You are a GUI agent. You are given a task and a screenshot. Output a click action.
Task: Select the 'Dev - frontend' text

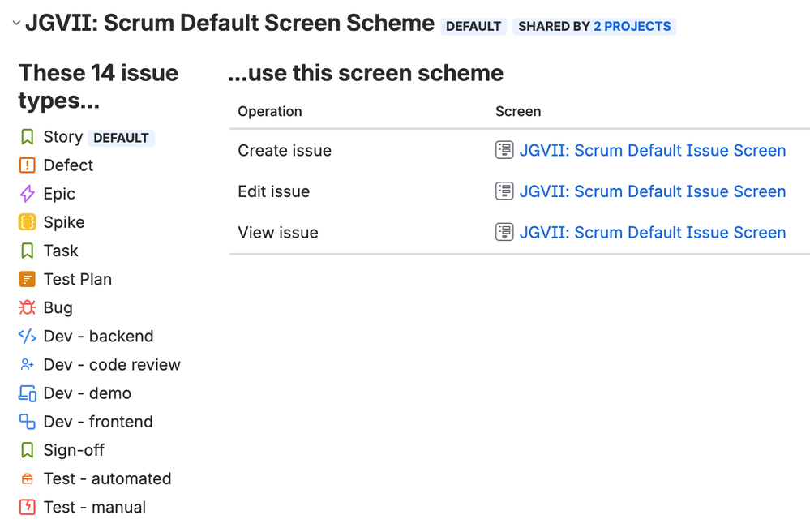pos(98,422)
